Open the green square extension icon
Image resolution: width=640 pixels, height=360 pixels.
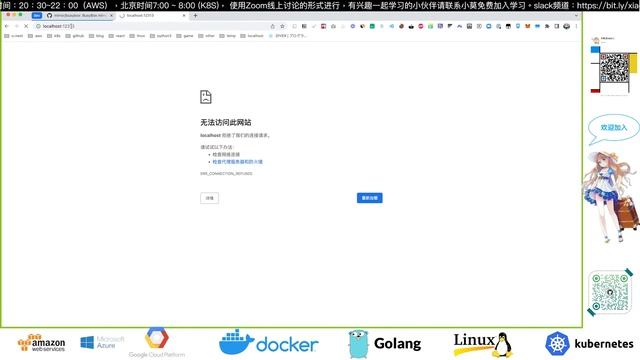pos(372,26)
